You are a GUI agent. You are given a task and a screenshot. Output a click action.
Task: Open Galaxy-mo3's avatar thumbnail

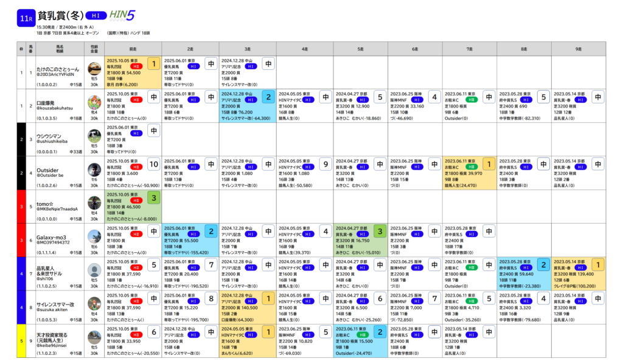(94, 236)
